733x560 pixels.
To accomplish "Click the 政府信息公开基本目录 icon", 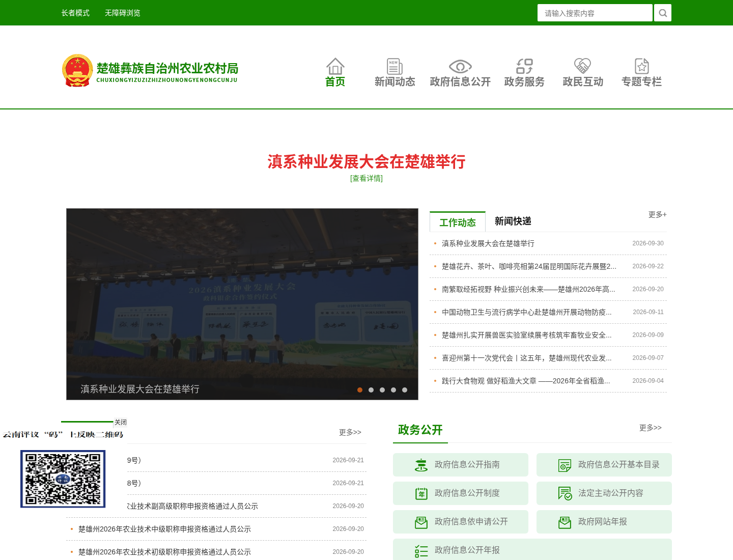I will pyautogui.click(x=565, y=465).
